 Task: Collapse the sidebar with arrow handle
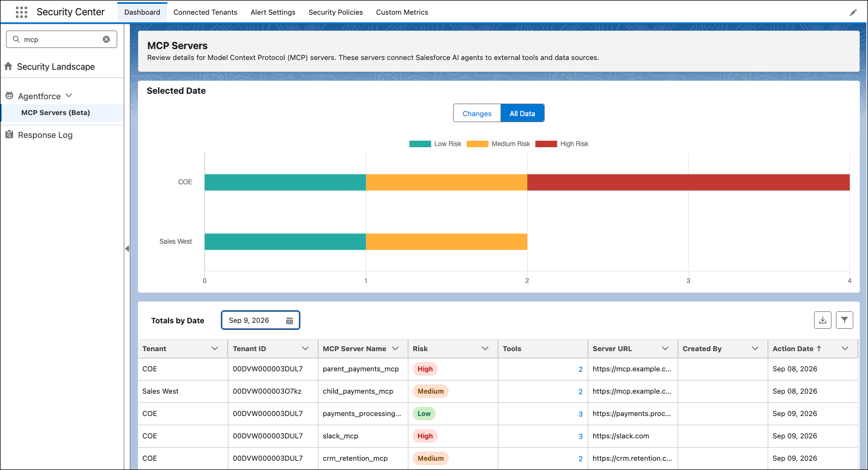[127, 249]
